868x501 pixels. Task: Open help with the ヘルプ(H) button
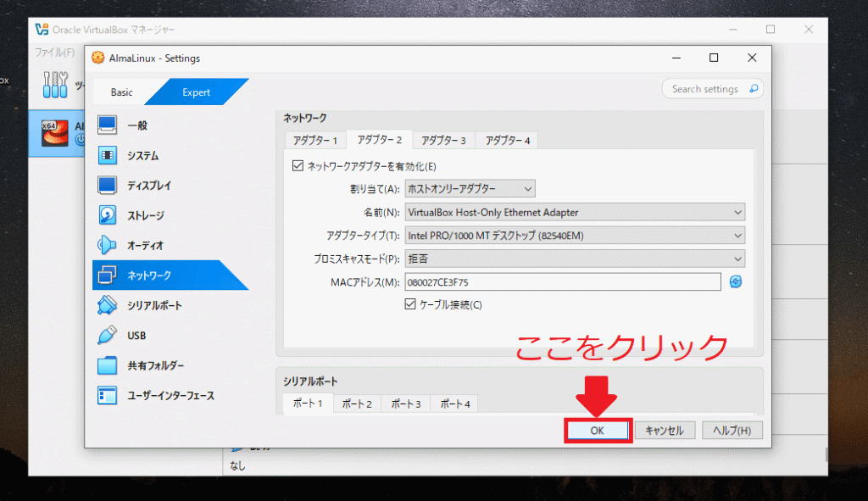(x=732, y=430)
